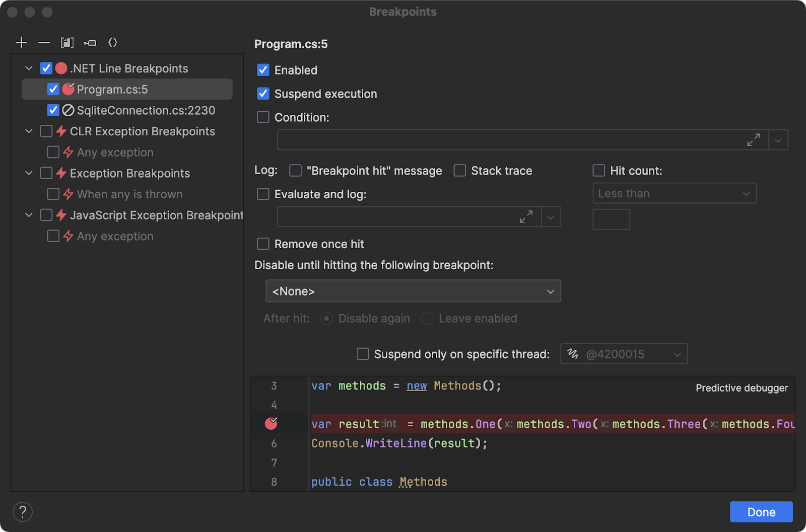
Task: Open the help question mark icon
Action: 23,511
